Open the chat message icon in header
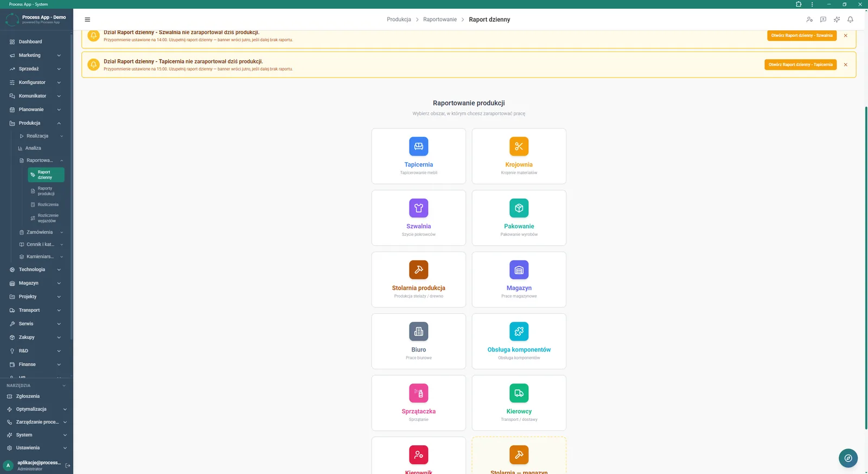Screen dimensions: 868x474 coord(823,20)
